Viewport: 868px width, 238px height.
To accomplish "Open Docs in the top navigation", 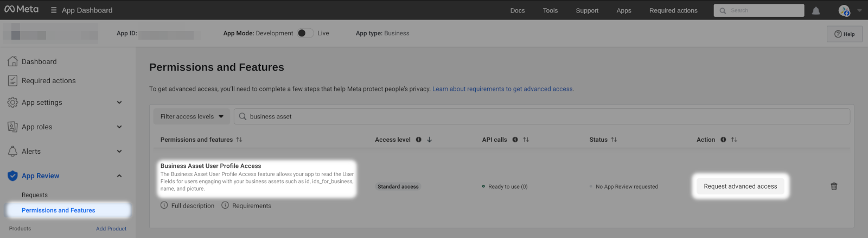I will tap(518, 10).
